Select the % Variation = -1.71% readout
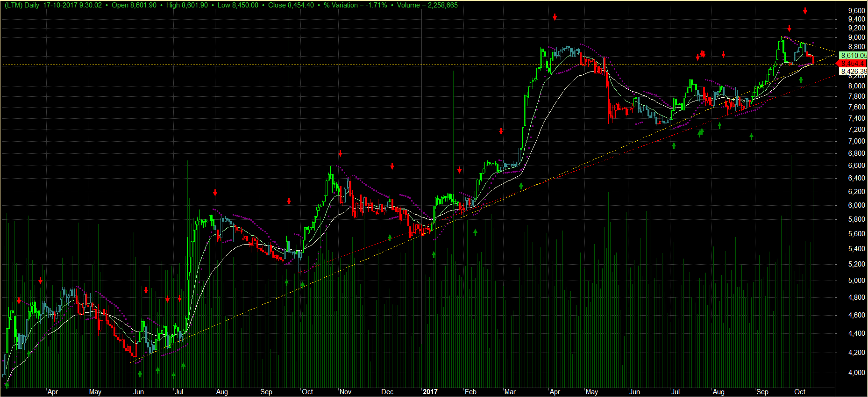This screenshot has width=868, height=397. coord(356,5)
